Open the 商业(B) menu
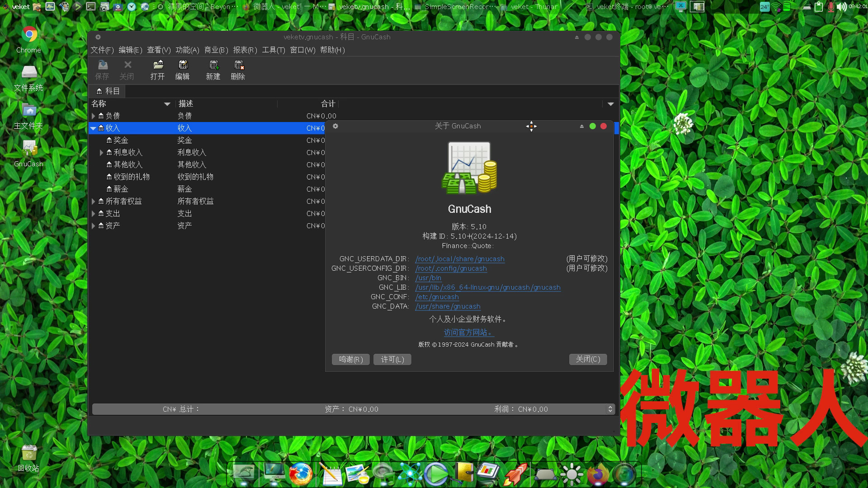Image resolution: width=868 pixels, height=488 pixels. click(216, 50)
